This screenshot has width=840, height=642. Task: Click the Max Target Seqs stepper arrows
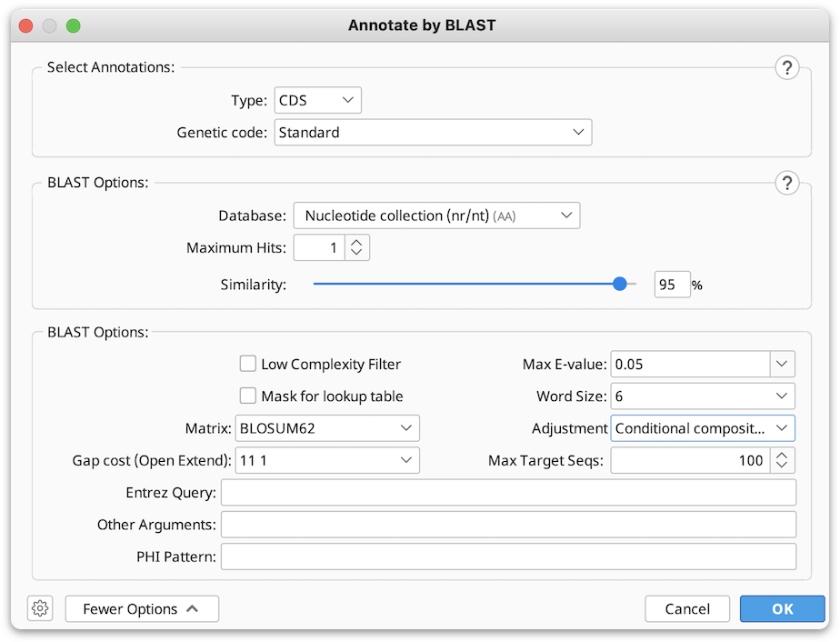click(x=782, y=460)
